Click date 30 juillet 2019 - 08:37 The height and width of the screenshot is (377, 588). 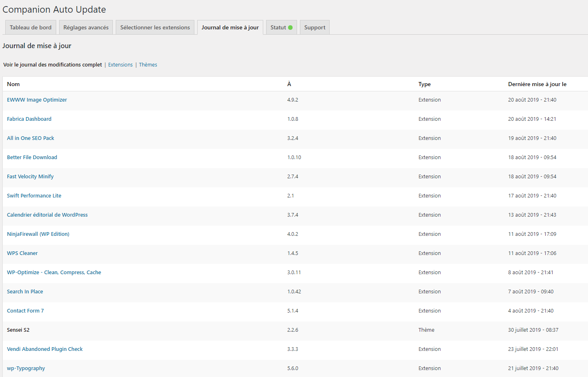click(533, 330)
